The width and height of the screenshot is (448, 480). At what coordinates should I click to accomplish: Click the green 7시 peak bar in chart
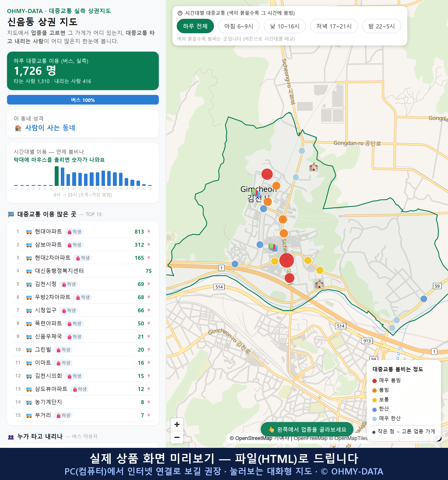coord(57,176)
